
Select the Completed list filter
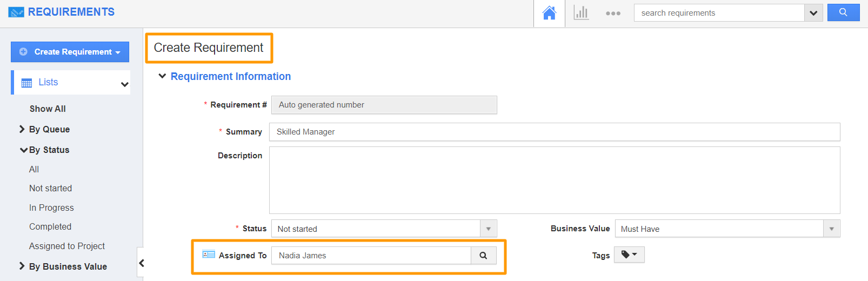50,226
